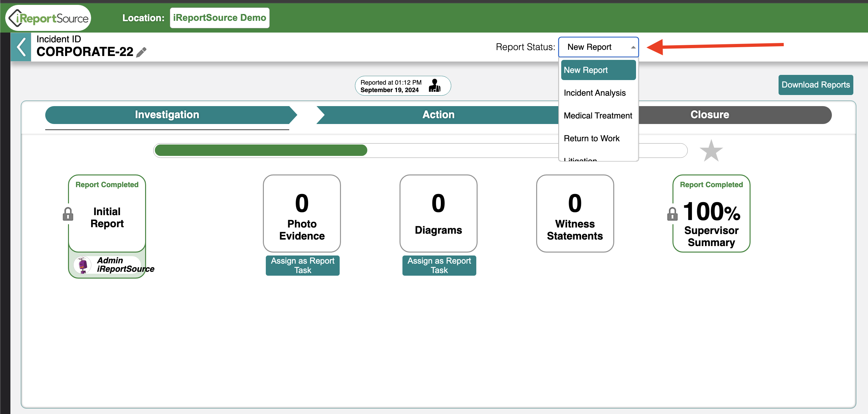Click the lock icon beside Supervisor Summary
The height and width of the screenshot is (414, 868).
click(x=672, y=214)
